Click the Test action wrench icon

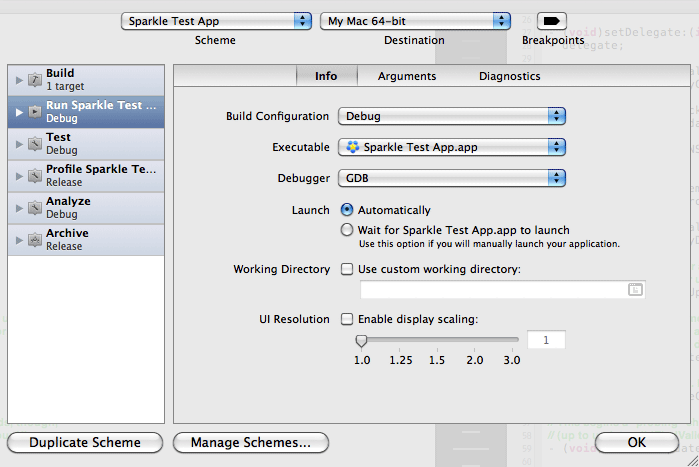point(35,144)
